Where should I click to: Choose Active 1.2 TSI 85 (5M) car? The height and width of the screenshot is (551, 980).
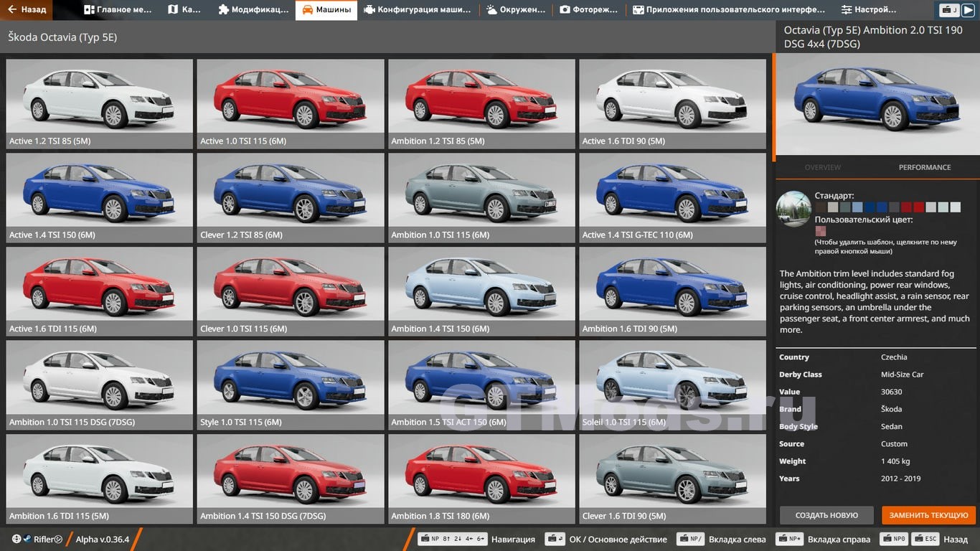pyautogui.click(x=99, y=103)
